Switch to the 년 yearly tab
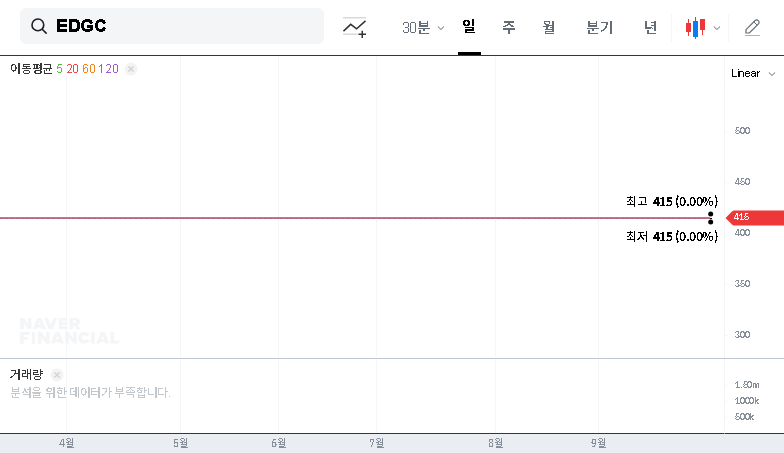 pos(650,27)
